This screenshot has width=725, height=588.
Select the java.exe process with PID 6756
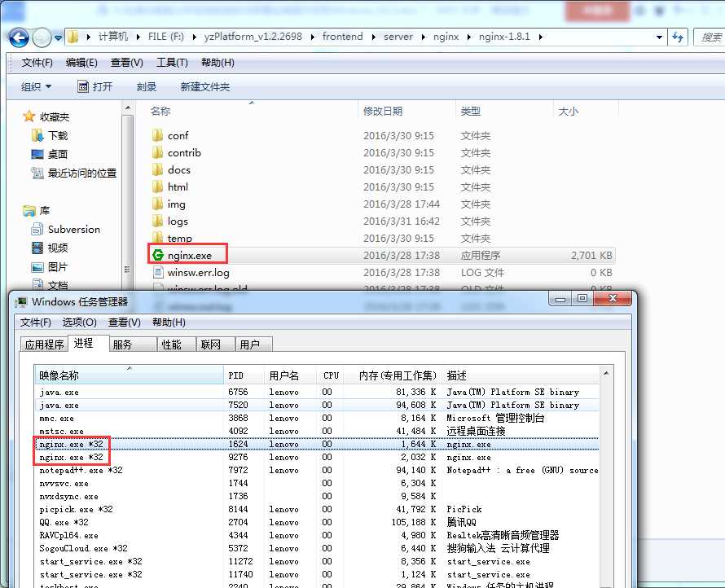click(x=317, y=392)
